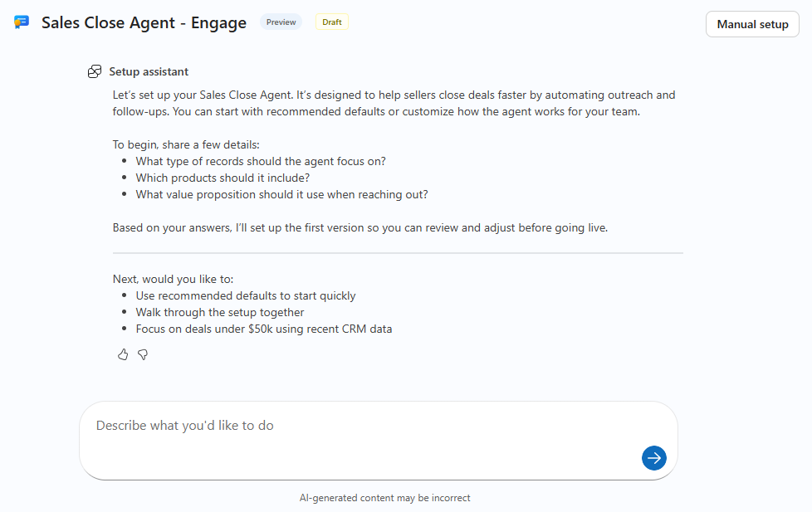Click 'Which products should it include?'

[x=223, y=178]
